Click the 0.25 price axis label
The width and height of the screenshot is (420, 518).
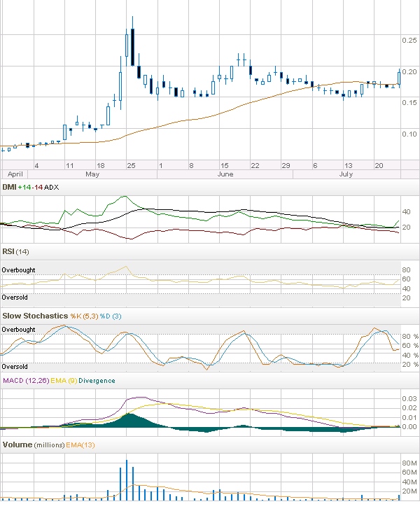(x=409, y=41)
